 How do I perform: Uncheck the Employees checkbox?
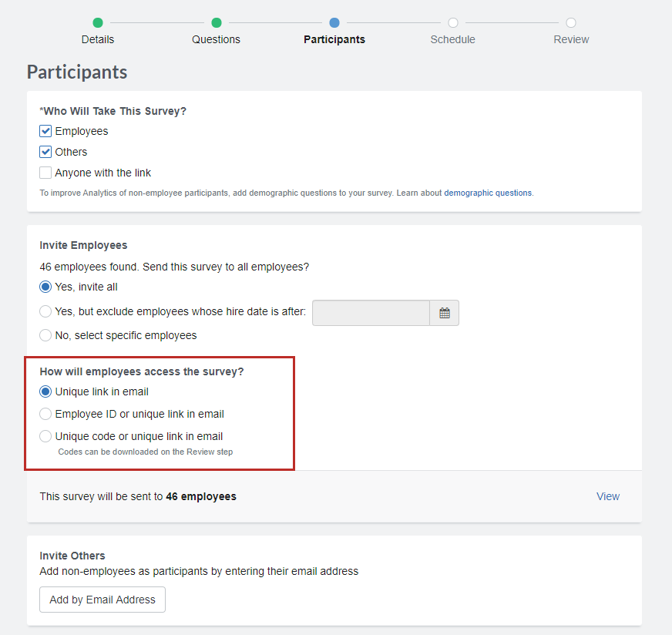tap(45, 131)
